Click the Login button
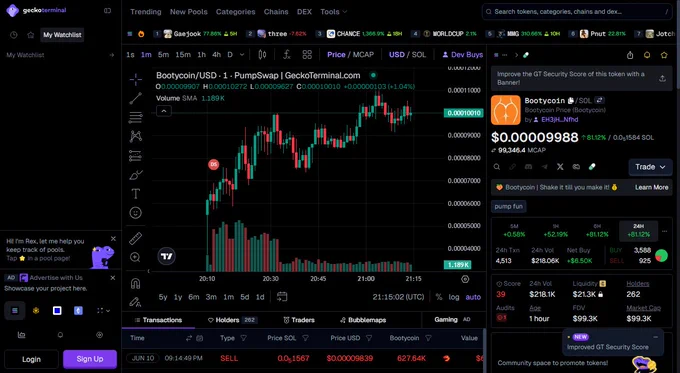This screenshot has width=680, height=373. tap(31, 359)
